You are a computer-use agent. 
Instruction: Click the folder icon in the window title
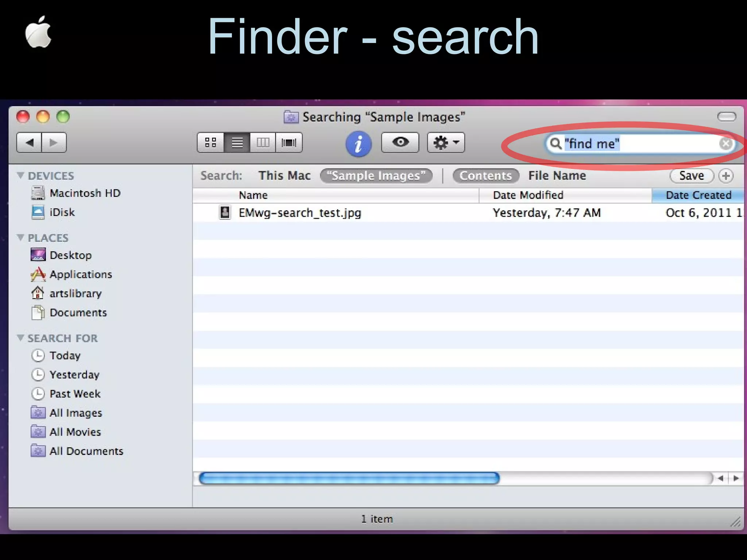click(291, 117)
